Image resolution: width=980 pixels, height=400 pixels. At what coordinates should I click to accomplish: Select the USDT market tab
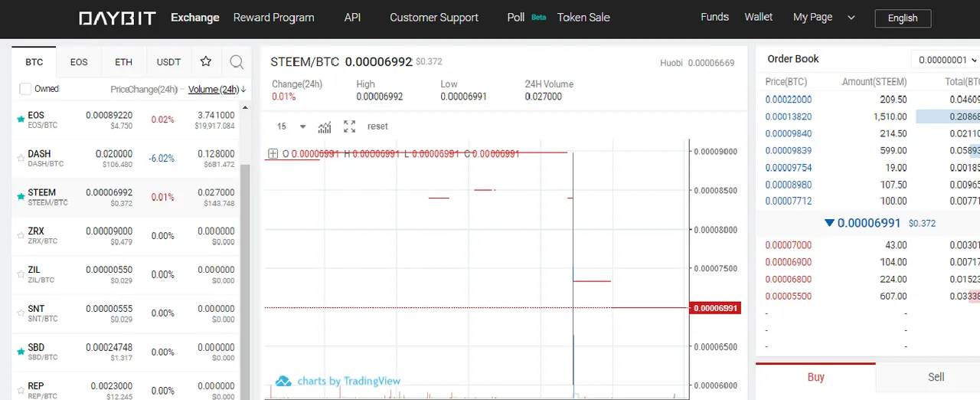[168, 62]
